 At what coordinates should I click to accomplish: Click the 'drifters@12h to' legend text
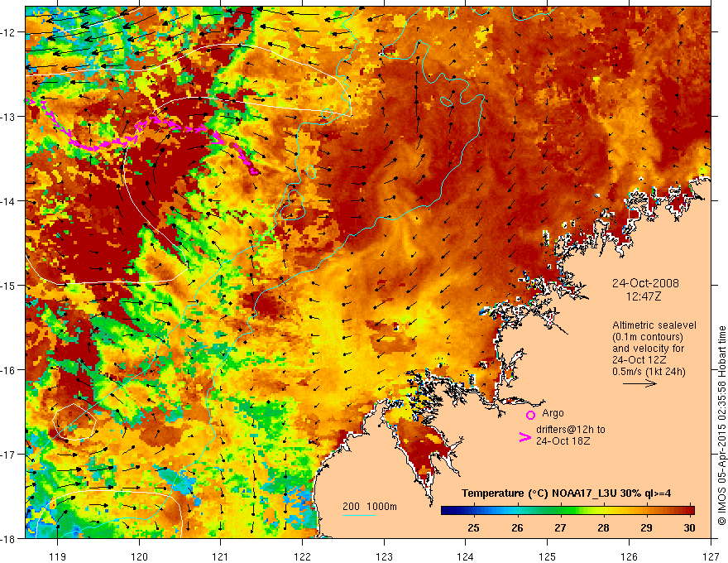point(571,430)
